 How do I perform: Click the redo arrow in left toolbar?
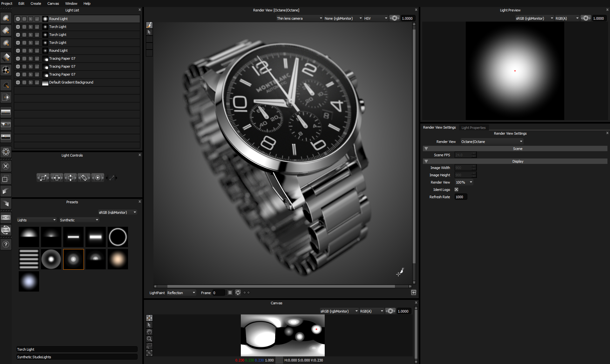[6, 204]
